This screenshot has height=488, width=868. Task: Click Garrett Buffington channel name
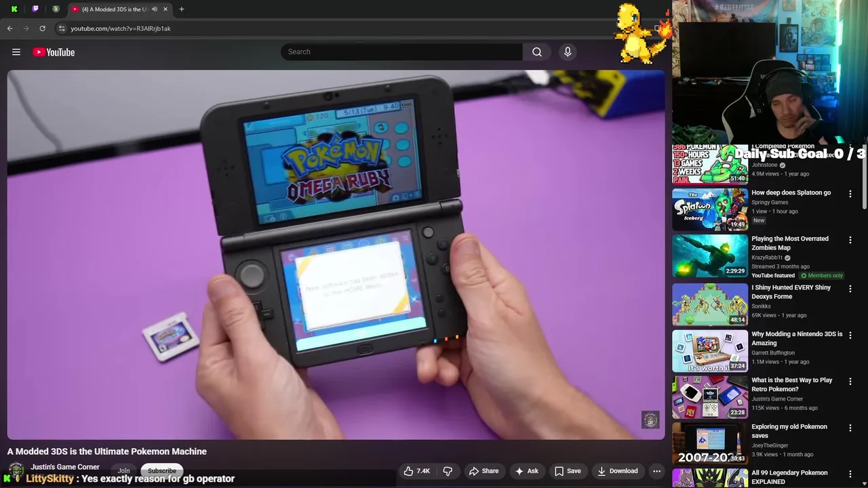click(773, 353)
